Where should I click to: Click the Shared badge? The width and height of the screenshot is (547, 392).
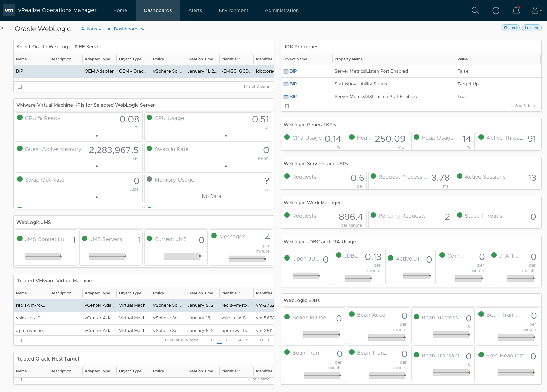tap(510, 28)
